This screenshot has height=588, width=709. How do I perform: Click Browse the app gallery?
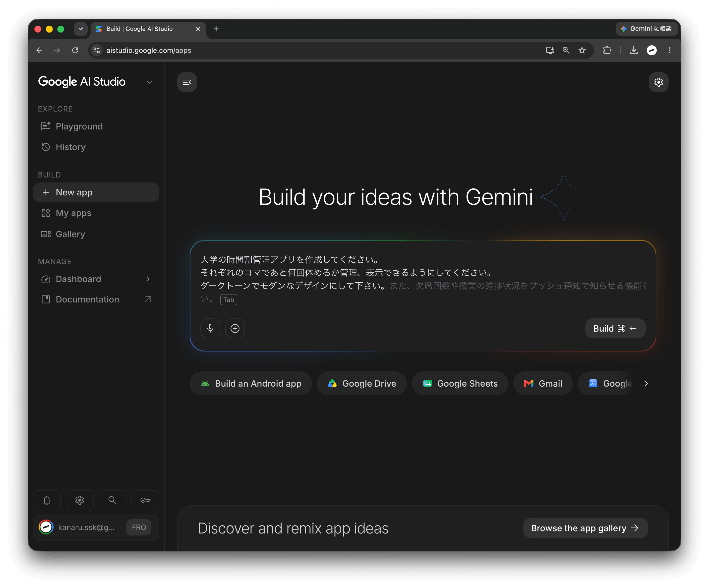[x=586, y=528]
